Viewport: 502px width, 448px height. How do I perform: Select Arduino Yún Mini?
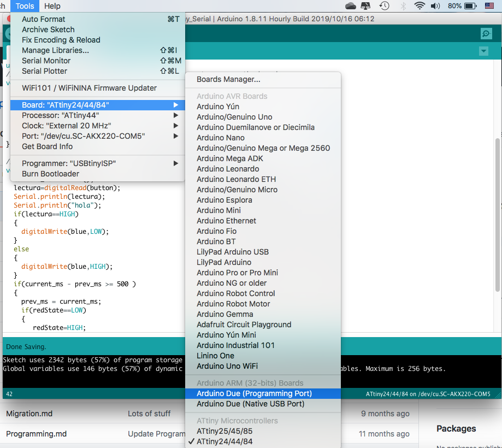point(263,335)
